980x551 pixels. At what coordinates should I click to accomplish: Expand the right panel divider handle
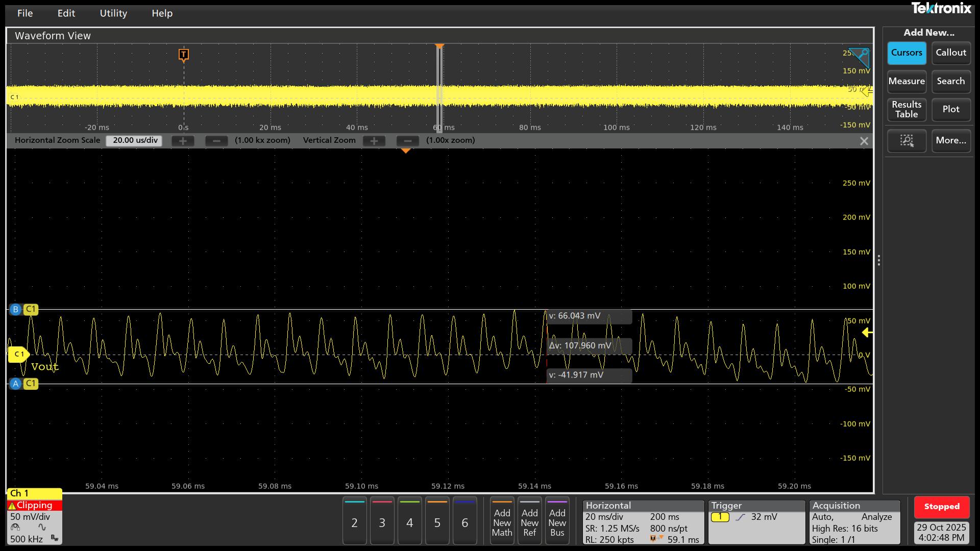coord(879,260)
